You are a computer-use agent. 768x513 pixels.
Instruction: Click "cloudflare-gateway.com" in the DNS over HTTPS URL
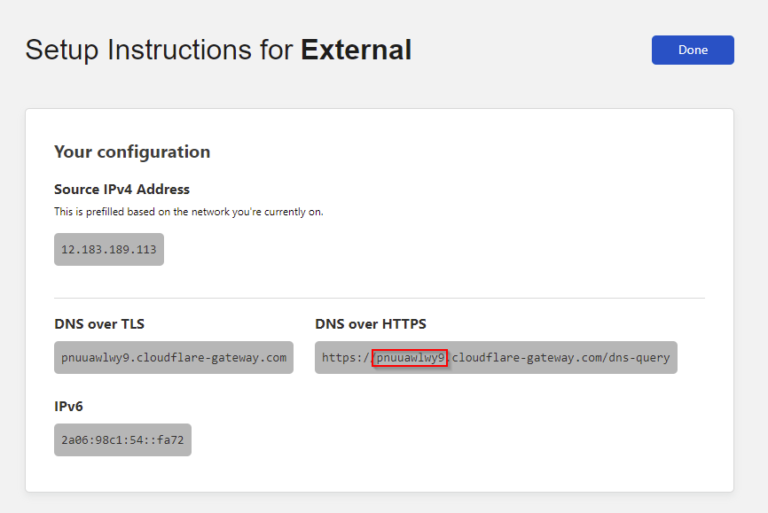coord(527,358)
